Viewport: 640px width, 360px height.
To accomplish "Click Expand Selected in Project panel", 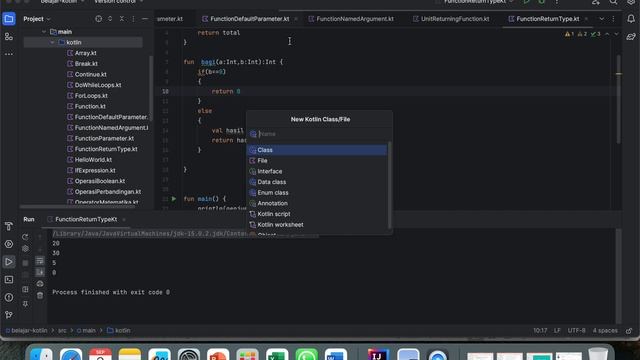I will click(x=110, y=19).
